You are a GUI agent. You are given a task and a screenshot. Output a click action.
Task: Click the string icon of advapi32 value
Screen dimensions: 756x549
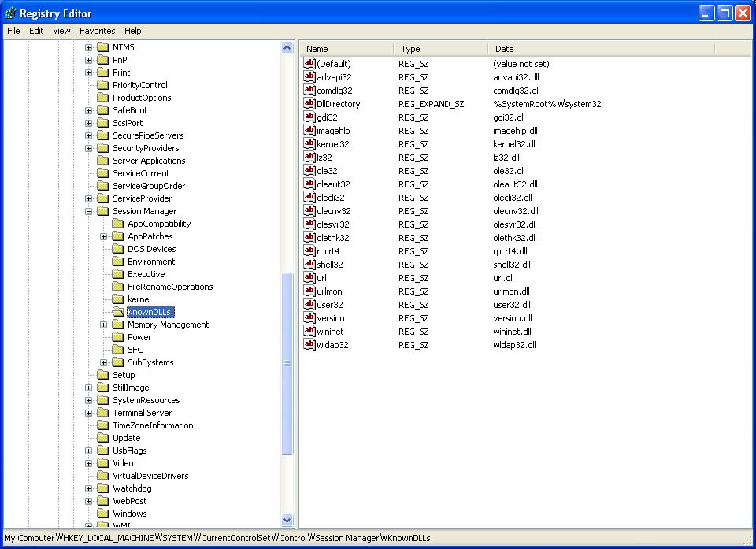click(x=309, y=76)
